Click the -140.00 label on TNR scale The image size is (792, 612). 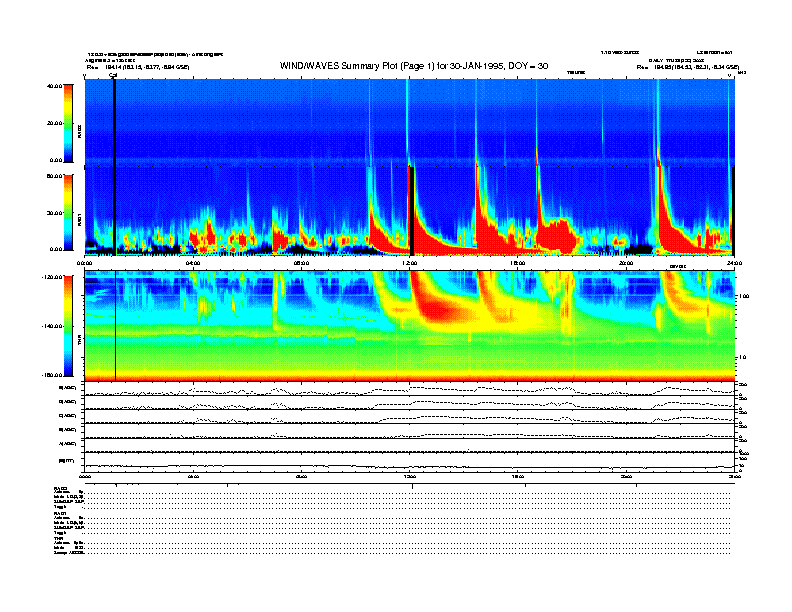coord(52,326)
